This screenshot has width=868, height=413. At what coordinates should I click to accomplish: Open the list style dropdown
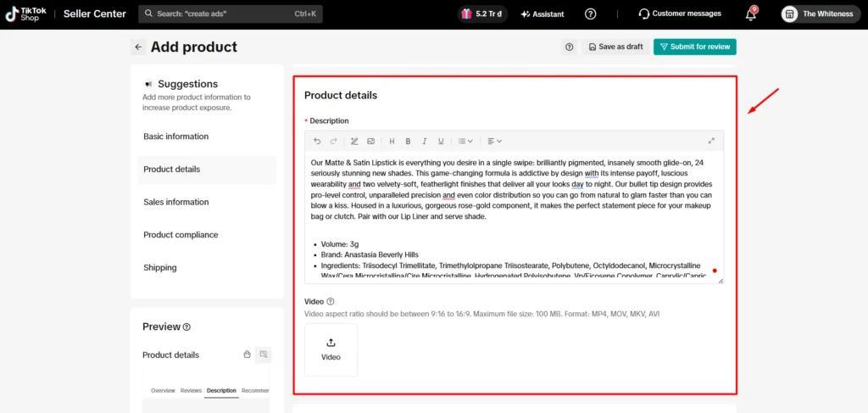[465, 141]
